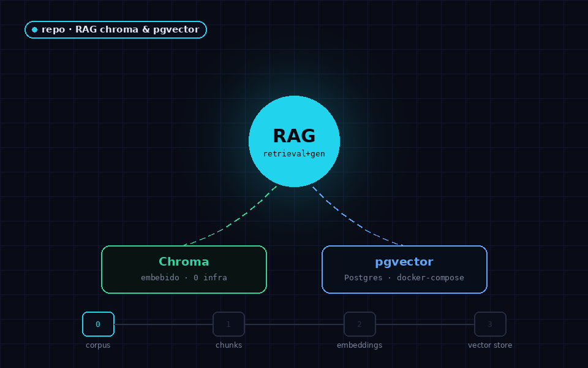Click the 'embeddings' step label

tap(360, 345)
